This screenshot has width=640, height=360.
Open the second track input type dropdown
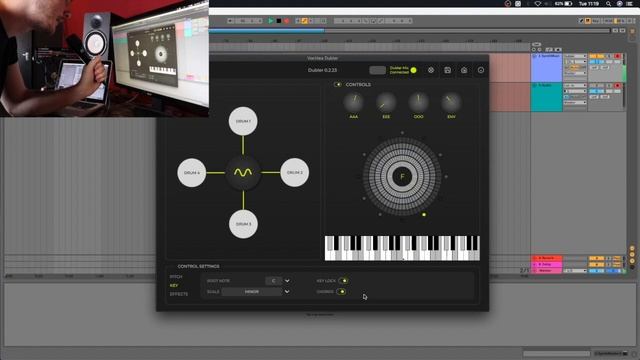(x=576, y=86)
